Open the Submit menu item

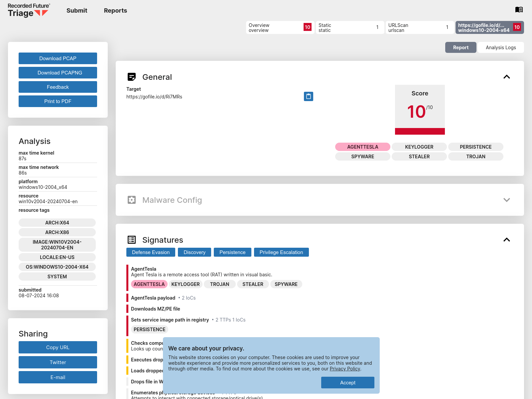(x=77, y=10)
